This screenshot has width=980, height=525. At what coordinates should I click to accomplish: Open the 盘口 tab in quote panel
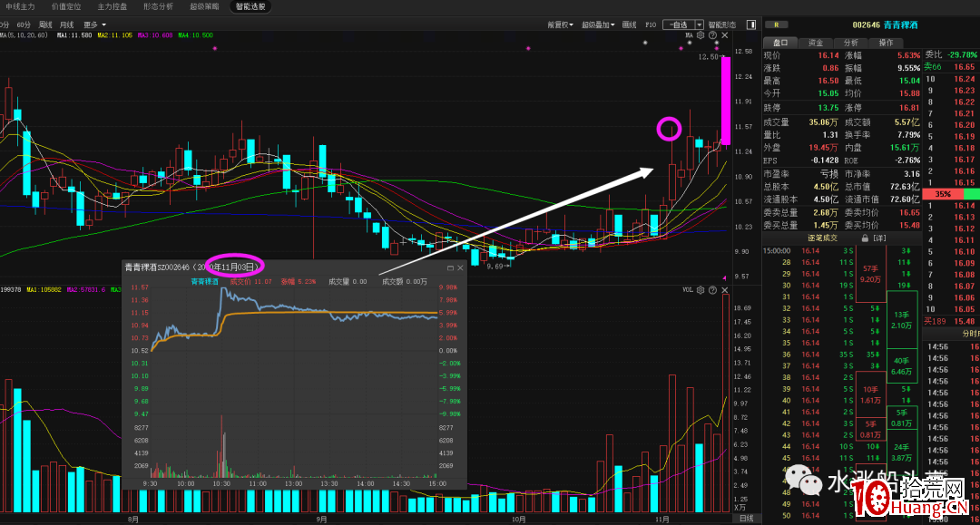coord(780,43)
